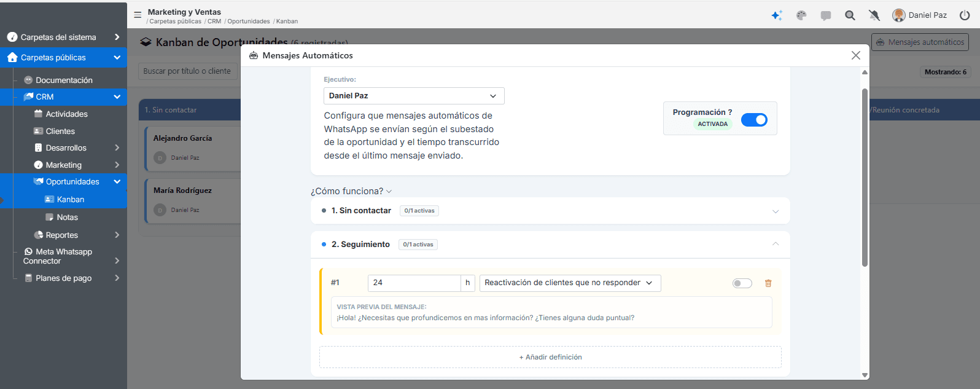Open Actividades in the CRM sidebar

[66, 114]
